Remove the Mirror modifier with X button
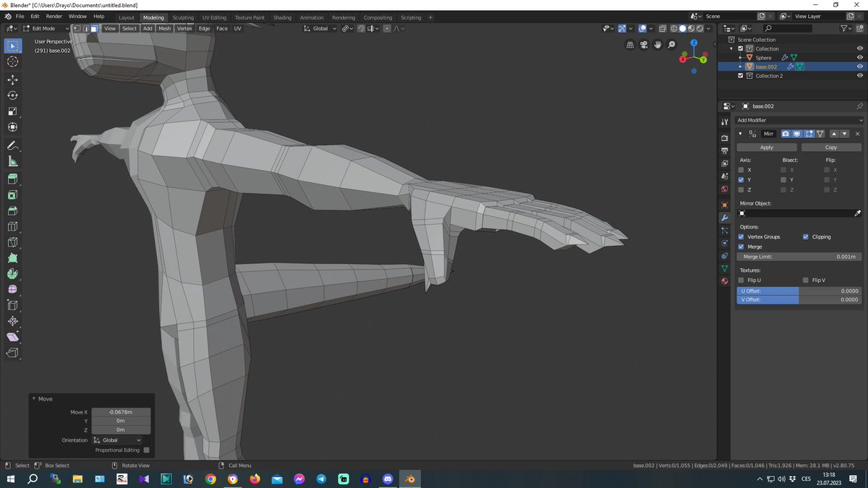The height and width of the screenshot is (488, 868). (x=858, y=134)
